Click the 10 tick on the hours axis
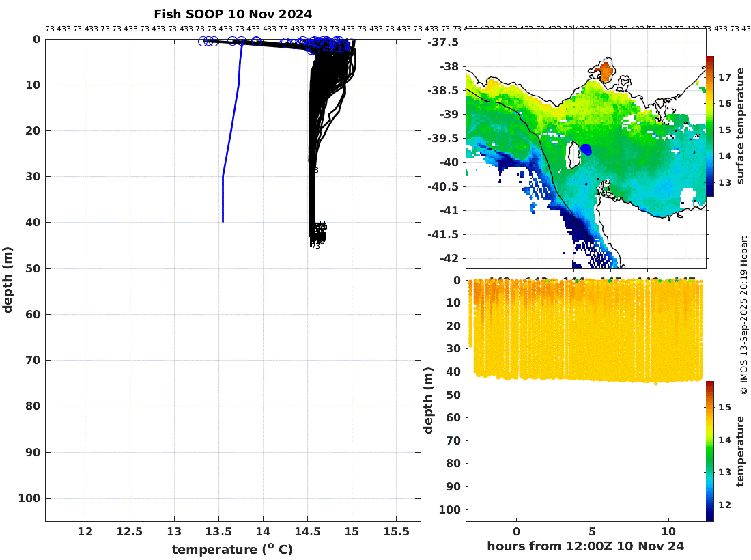The height and width of the screenshot is (560, 751). (x=668, y=532)
